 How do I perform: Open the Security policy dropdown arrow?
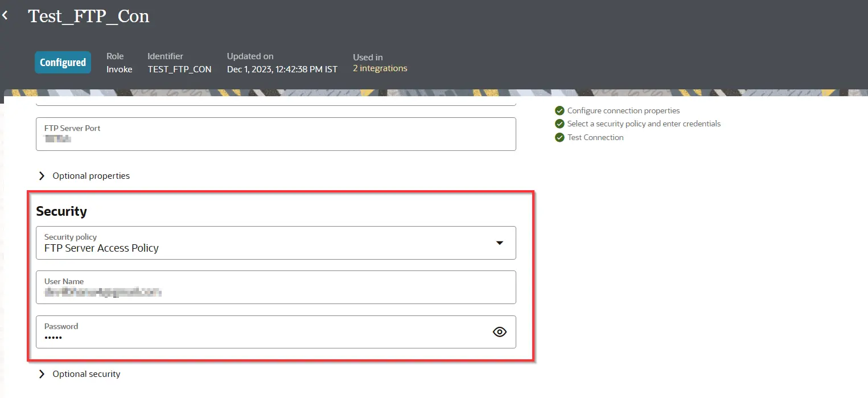pyautogui.click(x=499, y=243)
